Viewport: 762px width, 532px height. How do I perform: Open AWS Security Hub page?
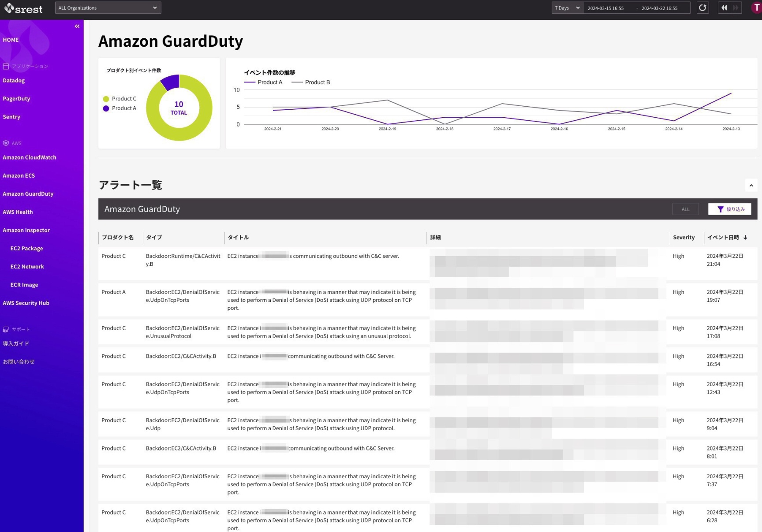tap(26, 303)
